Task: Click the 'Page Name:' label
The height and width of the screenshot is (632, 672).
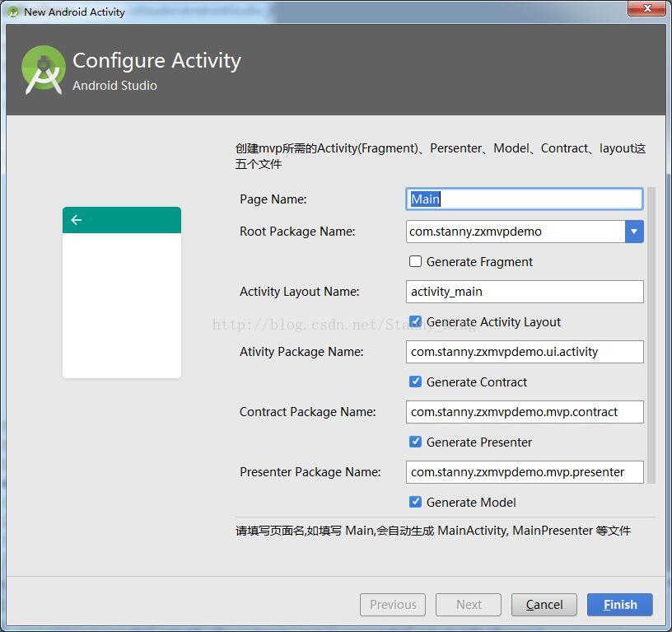Action: coord(273,199)
